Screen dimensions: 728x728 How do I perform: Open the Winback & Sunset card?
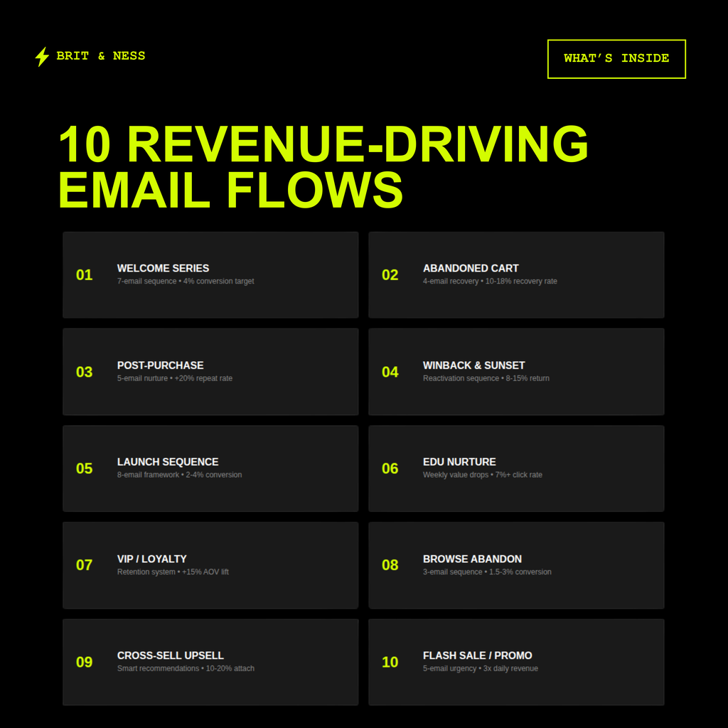coord(516,372)
